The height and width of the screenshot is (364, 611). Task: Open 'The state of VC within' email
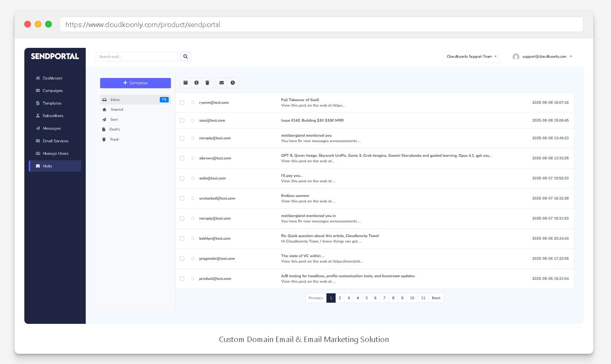pos(303,256)
